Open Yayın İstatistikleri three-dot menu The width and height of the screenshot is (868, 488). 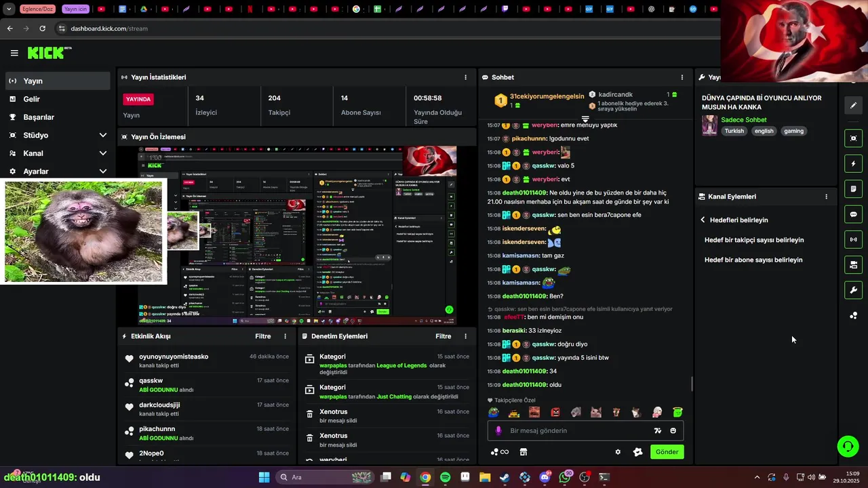(465, 77)
